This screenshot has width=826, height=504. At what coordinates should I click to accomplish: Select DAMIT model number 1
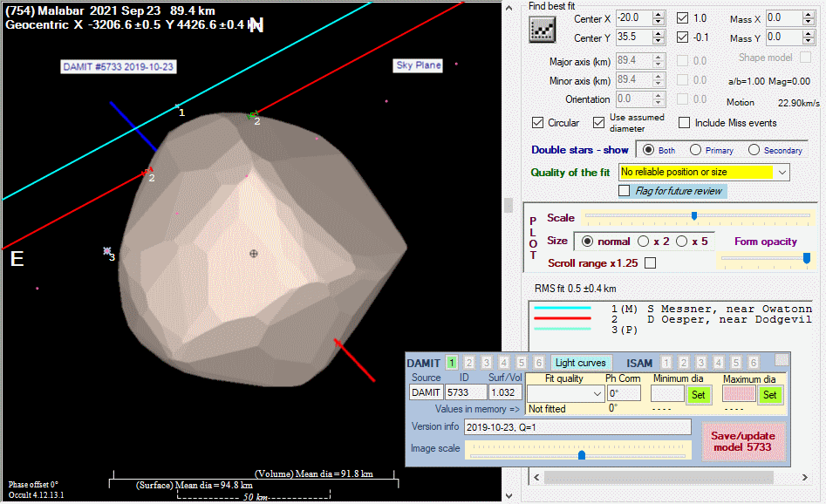pyautogui.click(x=452, y=363)
